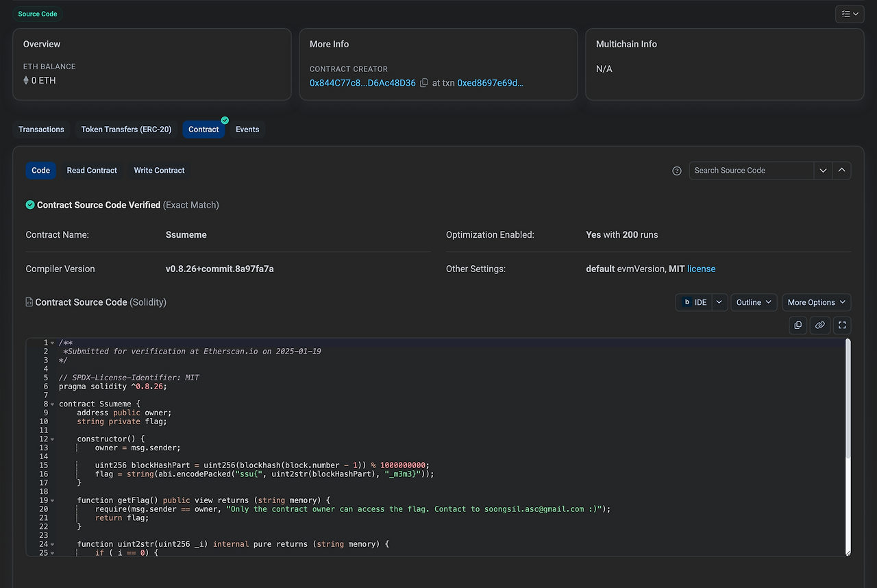Open the list view options button
The height and width of the screenshot is (588, 877).
[x=850, y=14]
